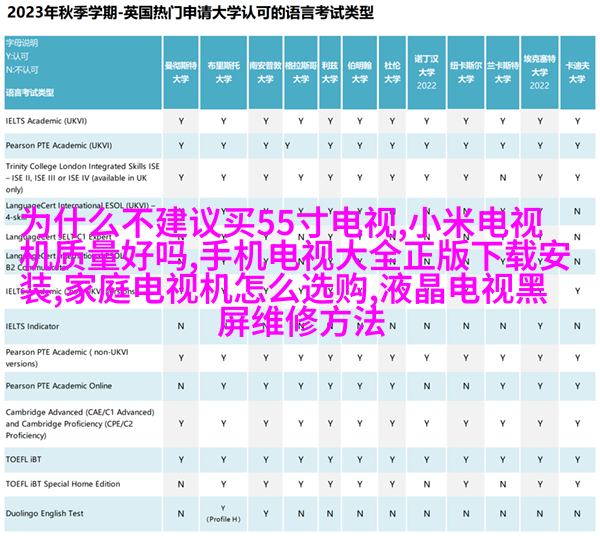Select the TOEFL iBT row label
The height and width of the screenshot is (536, 600).
(x=23, y=459)
